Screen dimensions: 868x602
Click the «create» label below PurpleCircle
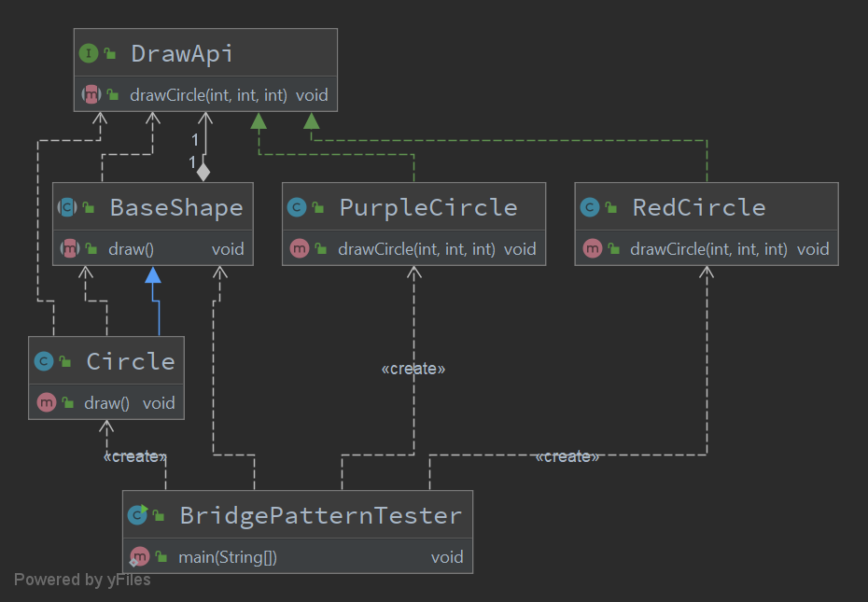tap(413, 369)
